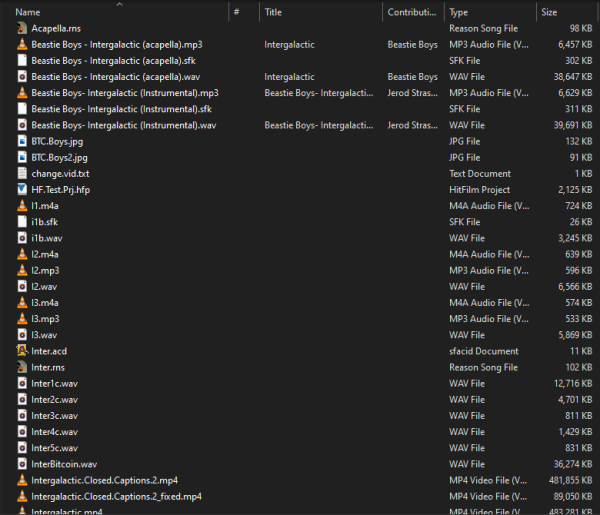Click the M4A Audio File type of I2.m4a
Screen dimensions: 600x515
pyautogui.click(x=489, y=254)
